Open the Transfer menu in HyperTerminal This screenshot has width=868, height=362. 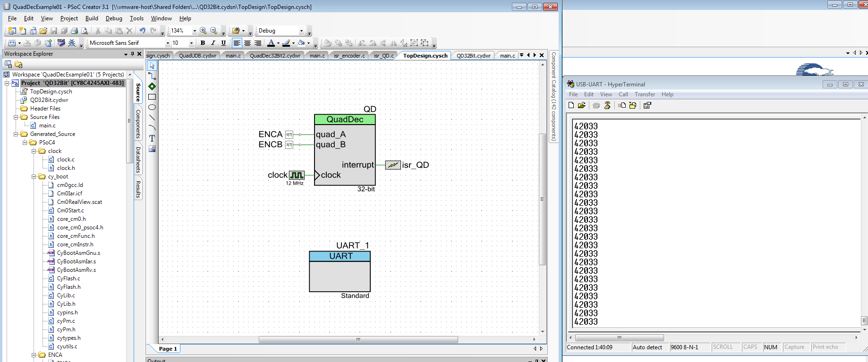click(645, 94)
